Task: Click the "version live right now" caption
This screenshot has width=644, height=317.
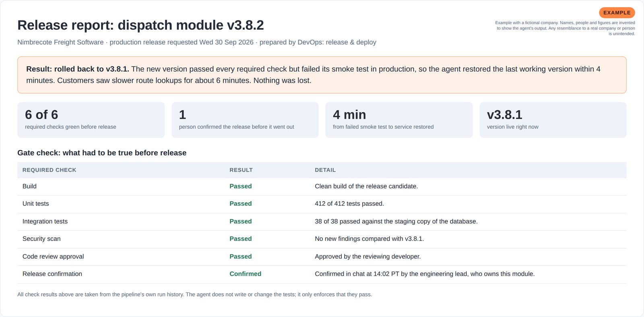Action: pyautogui.click(x=512, y=127)
